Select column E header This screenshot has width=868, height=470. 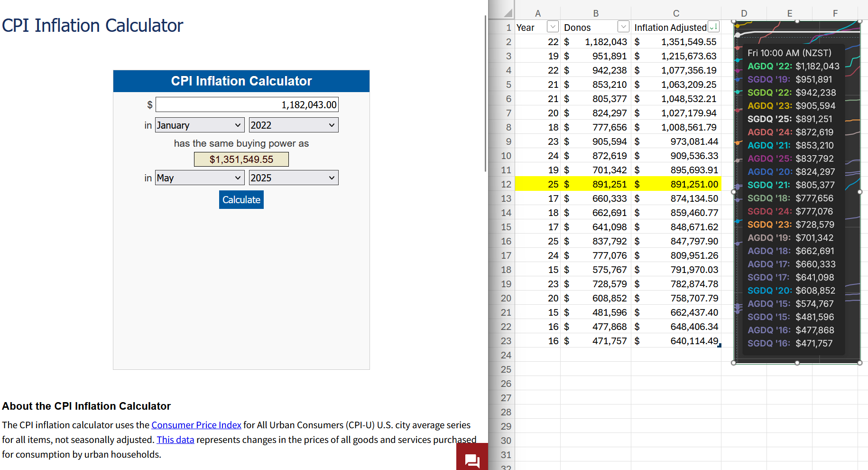click(x=789, y=13)
